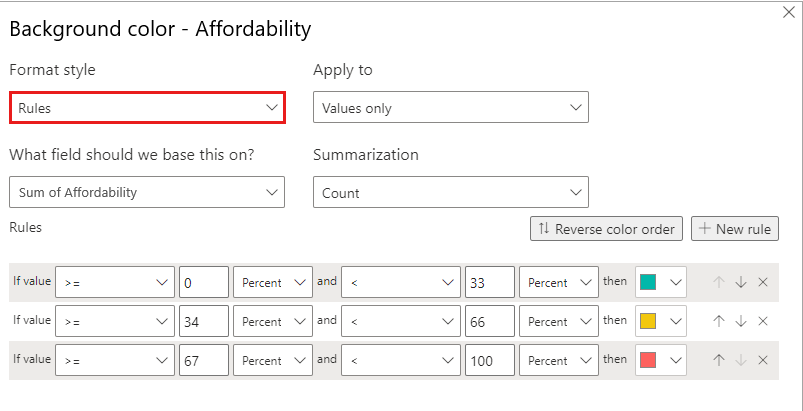The width and height of the screenshot is (803, 411).
Task: Delete the third rule (67 to 100)
Action: click(x=763, y=360)
